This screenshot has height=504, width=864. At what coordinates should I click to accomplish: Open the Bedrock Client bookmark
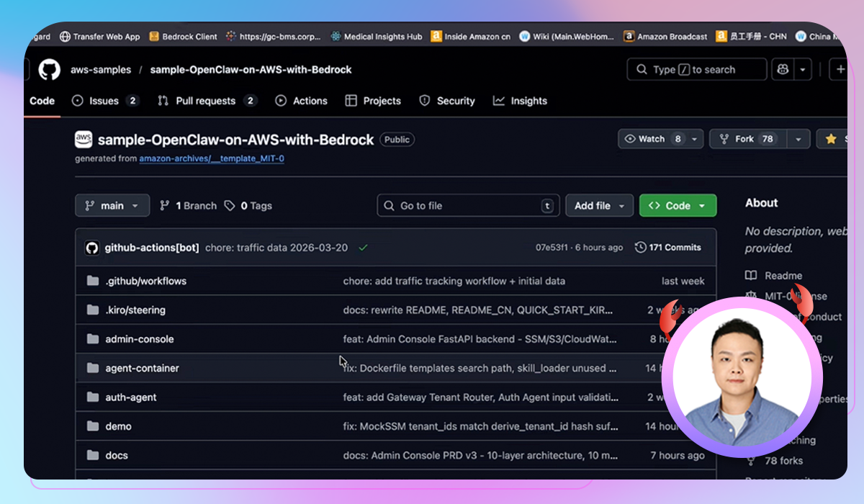coord(182,37)
